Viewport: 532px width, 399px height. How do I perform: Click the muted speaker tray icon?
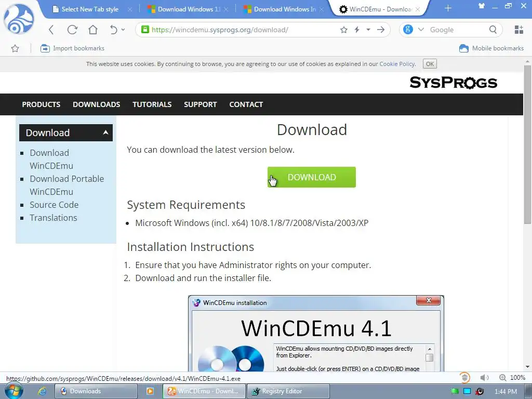(480, 391)
